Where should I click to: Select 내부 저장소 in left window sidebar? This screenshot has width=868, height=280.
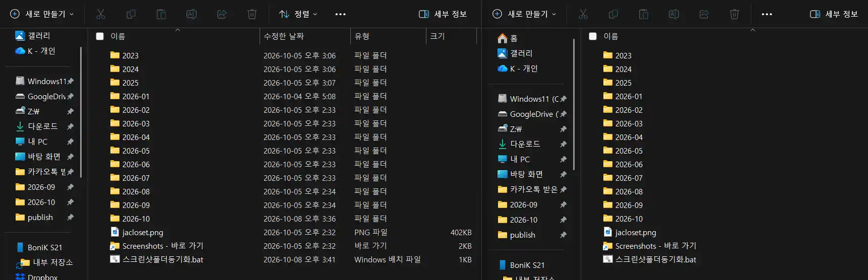45,262
